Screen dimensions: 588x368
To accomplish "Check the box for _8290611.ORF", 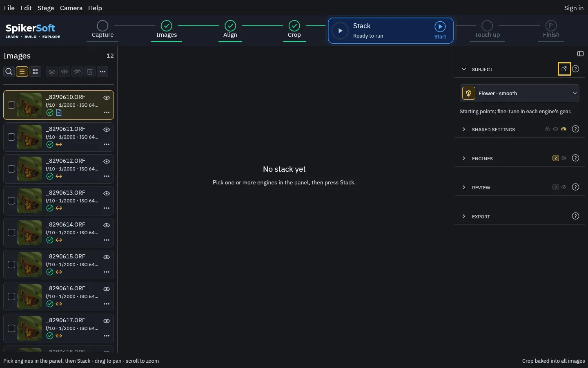I will (x=11, y=137).
